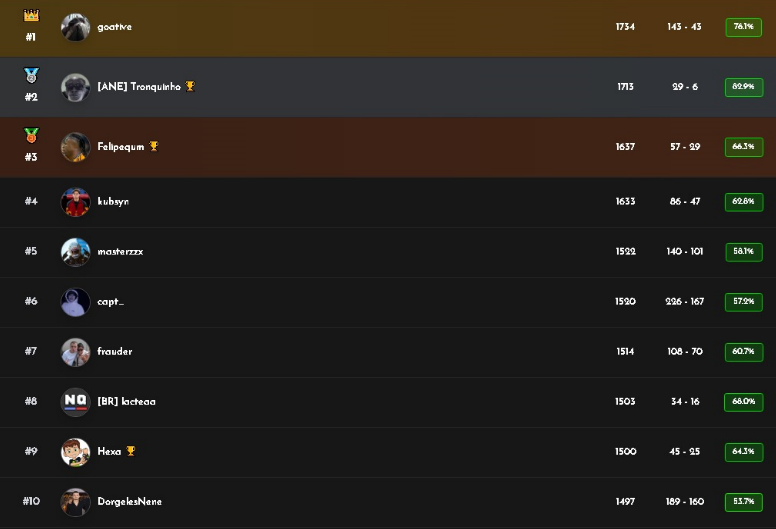Click the bronze medal rank #3 icon

click(x=31, y=135)
